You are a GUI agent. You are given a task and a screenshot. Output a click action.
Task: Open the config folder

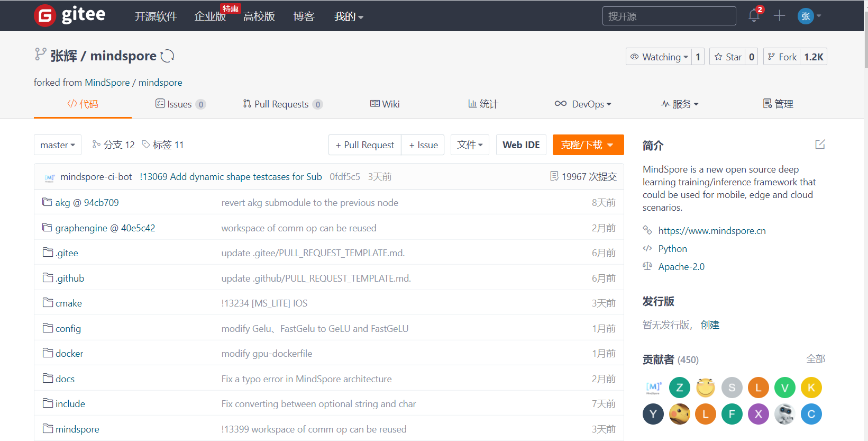(68, 329)
